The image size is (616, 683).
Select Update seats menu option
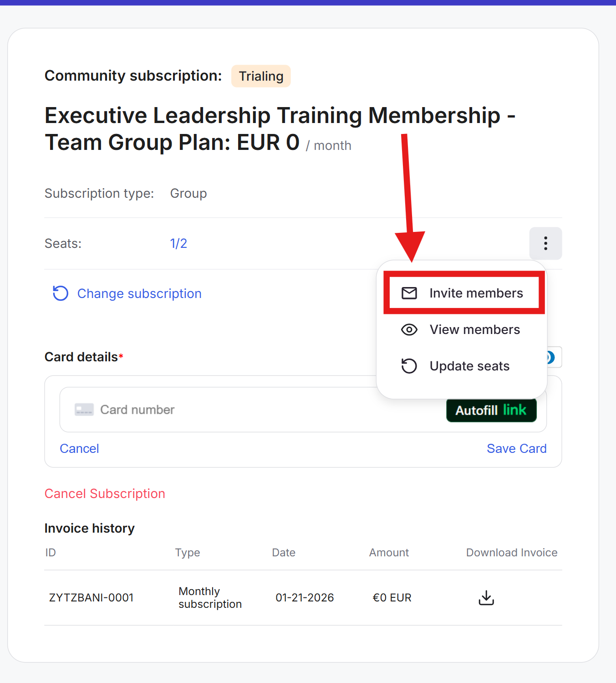(469, 366)
